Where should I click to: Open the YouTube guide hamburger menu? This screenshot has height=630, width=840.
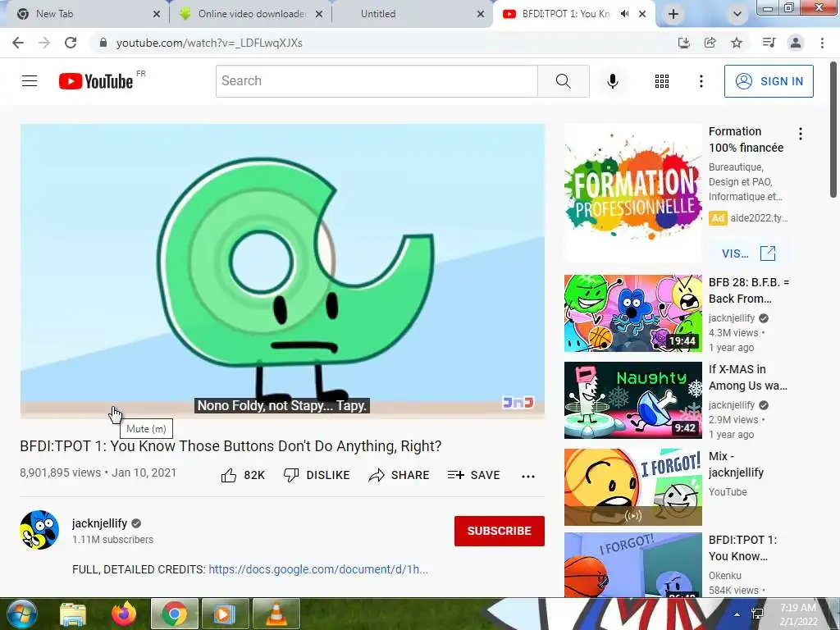coord(30,81)
